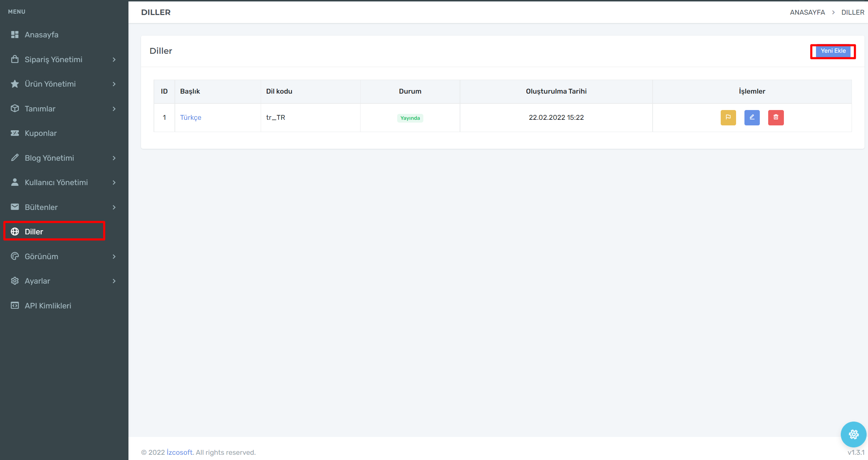The width and height of the screenshot is (868, 460).
Task: Click the yellow flag icon for Türkçe
Action: click(728, 117)
